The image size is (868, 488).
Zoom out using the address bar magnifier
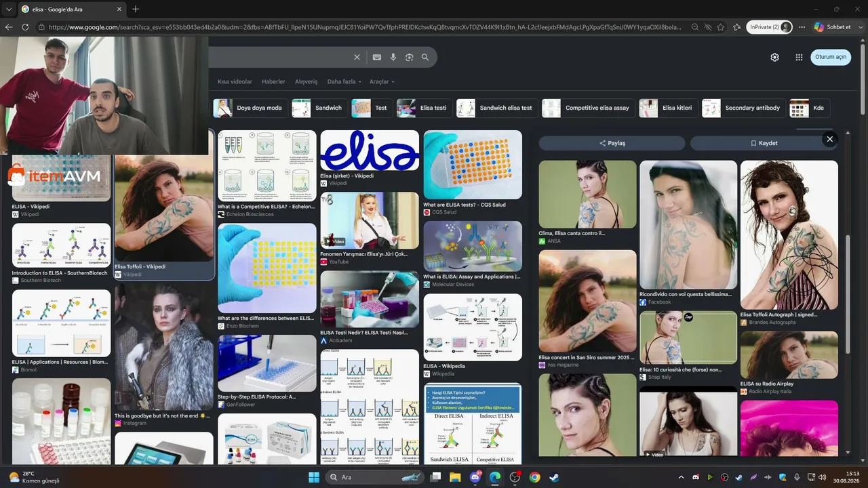(x=695, y=27)
